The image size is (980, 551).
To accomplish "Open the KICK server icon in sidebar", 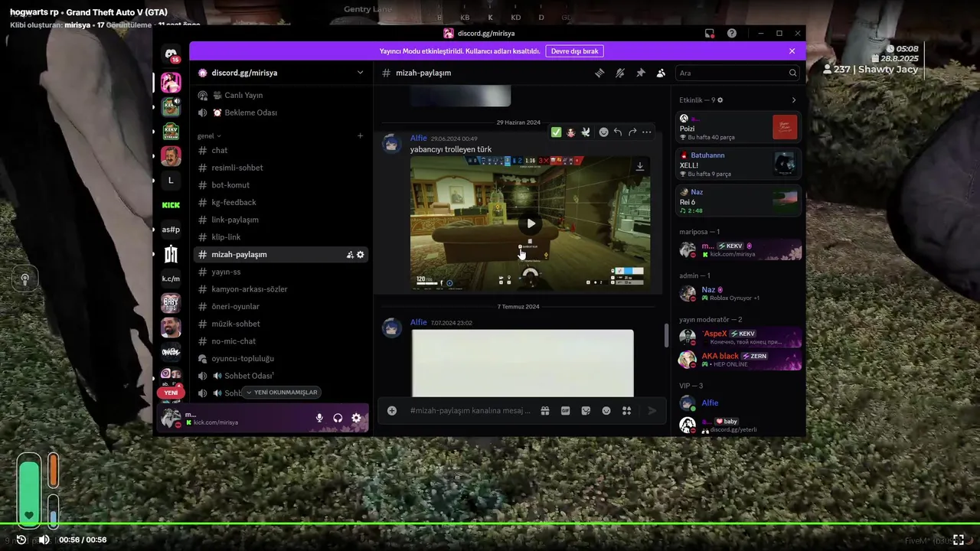I will click(171, 205).
